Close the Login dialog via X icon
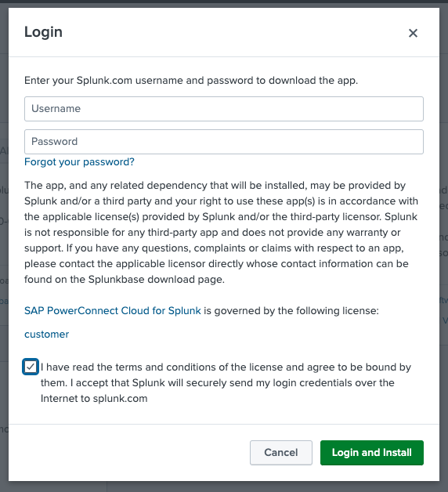Image resolution: width=448 pixels, height=492 pixels. click(413, 33)
